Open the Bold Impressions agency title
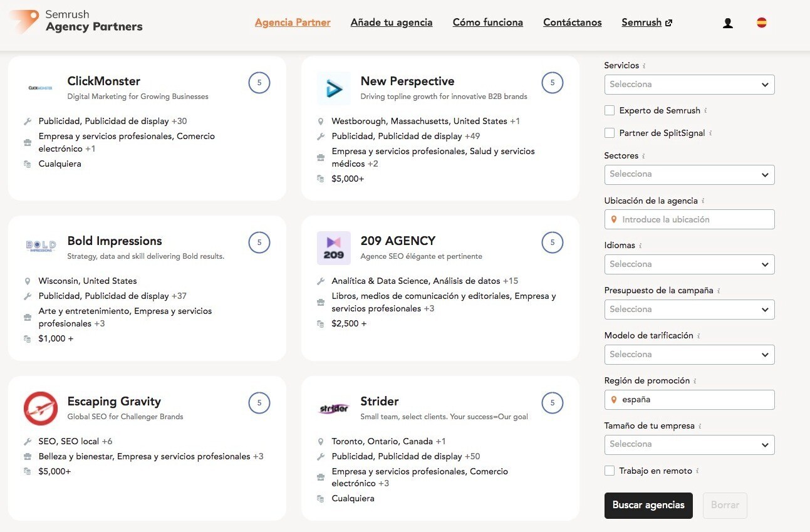 [115, 241]
